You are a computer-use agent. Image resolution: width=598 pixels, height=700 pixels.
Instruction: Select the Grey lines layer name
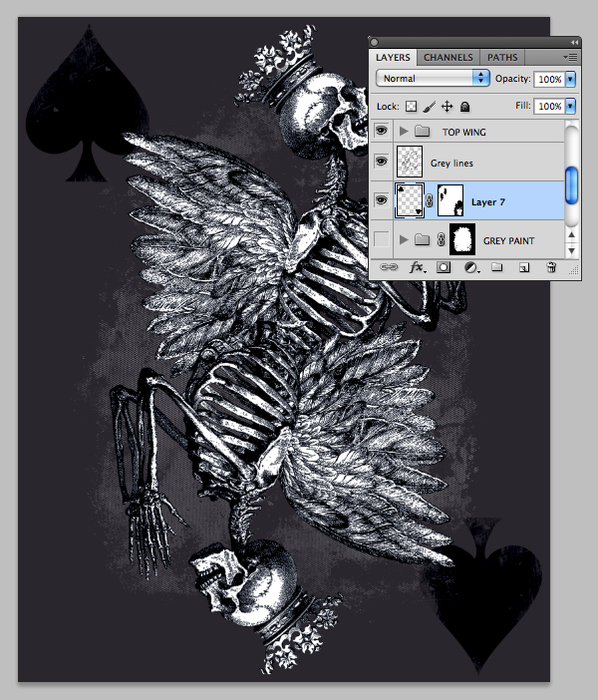click(451, 163)
